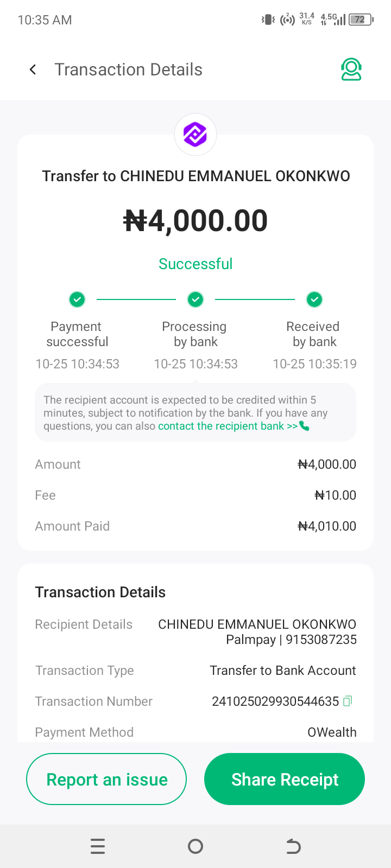Tap the Received by bank checkmark
The height and width of the screenshot is (868, 391).
click(x=314, y=299)
